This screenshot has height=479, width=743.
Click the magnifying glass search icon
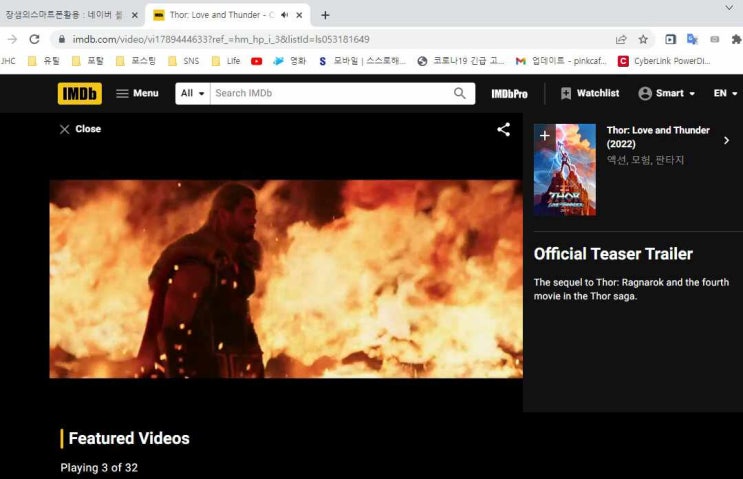pos(460,93)
